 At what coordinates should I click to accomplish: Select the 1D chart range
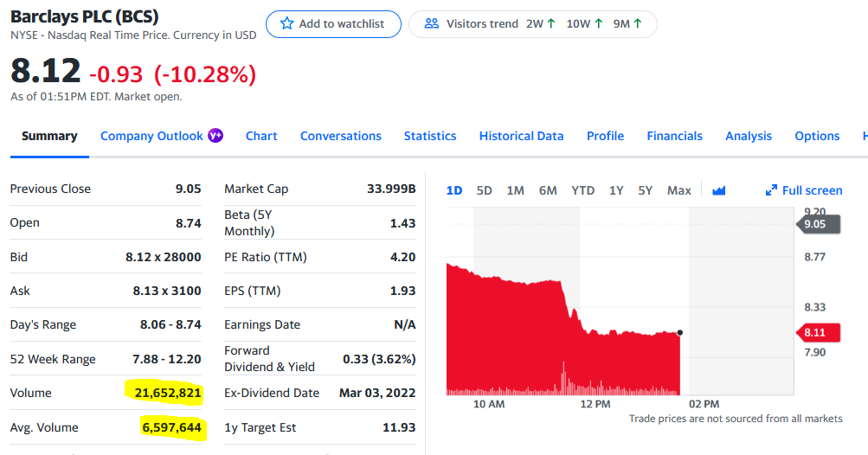coord(454,190)
